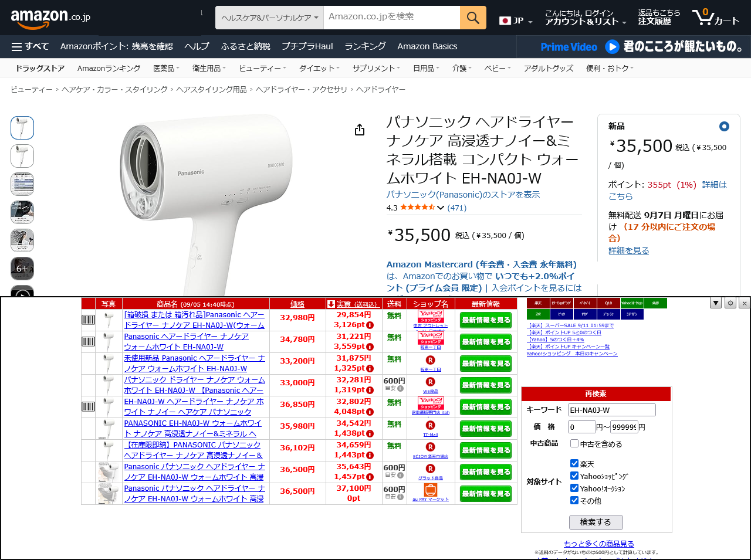Screen dimensions: 751x560
Task: Click the Amazon search text box
Action: [391, 18]
